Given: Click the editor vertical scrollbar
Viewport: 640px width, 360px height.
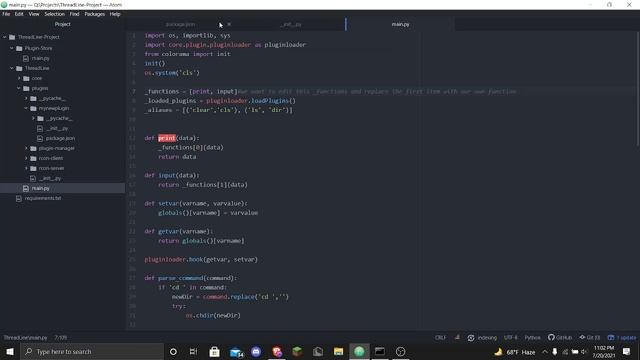Looking at the screenshot, I should click(x=638, y=88).
